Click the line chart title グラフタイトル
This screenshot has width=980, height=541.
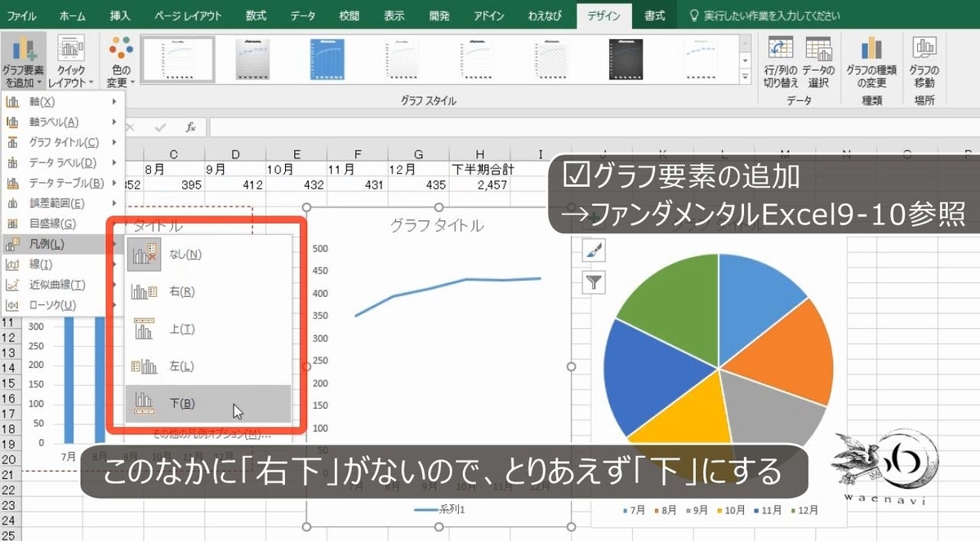pos(437,224)
